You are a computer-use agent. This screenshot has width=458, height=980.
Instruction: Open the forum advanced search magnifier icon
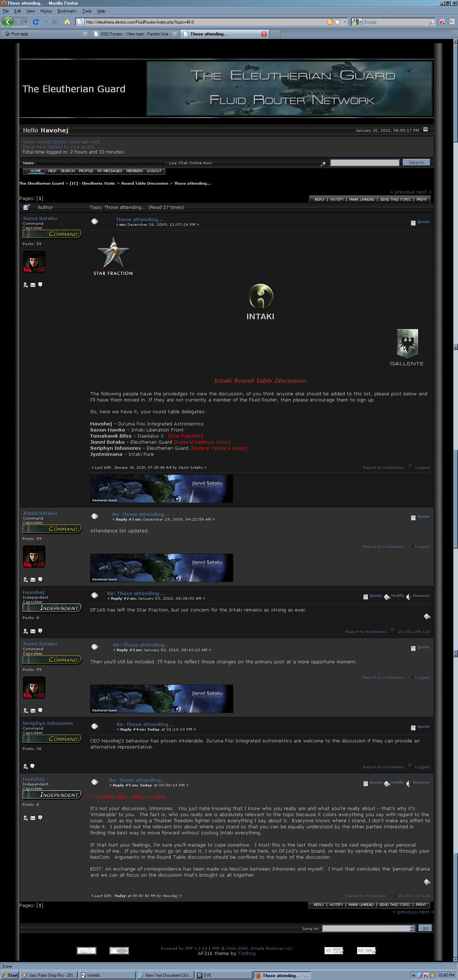323,164
